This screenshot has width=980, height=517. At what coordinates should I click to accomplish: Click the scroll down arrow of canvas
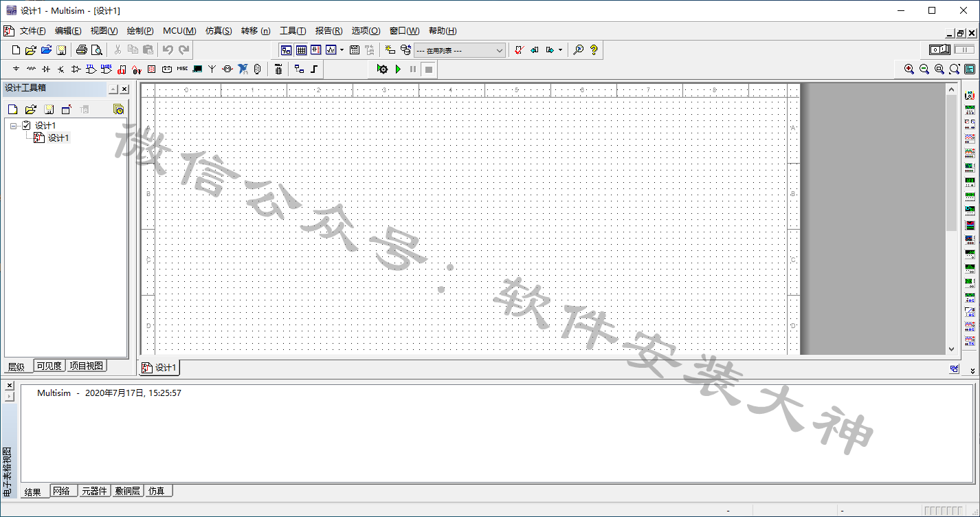951,349
